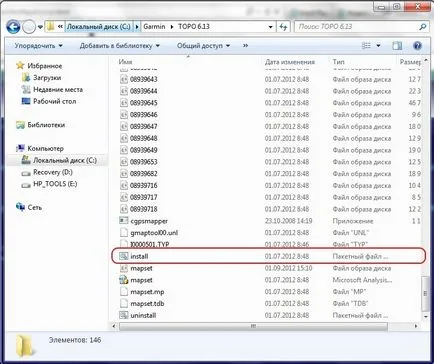The height and width of the screenshot is (364, 434).
Task: Select the I0000501.TYP file
Action: coord(144,244)
